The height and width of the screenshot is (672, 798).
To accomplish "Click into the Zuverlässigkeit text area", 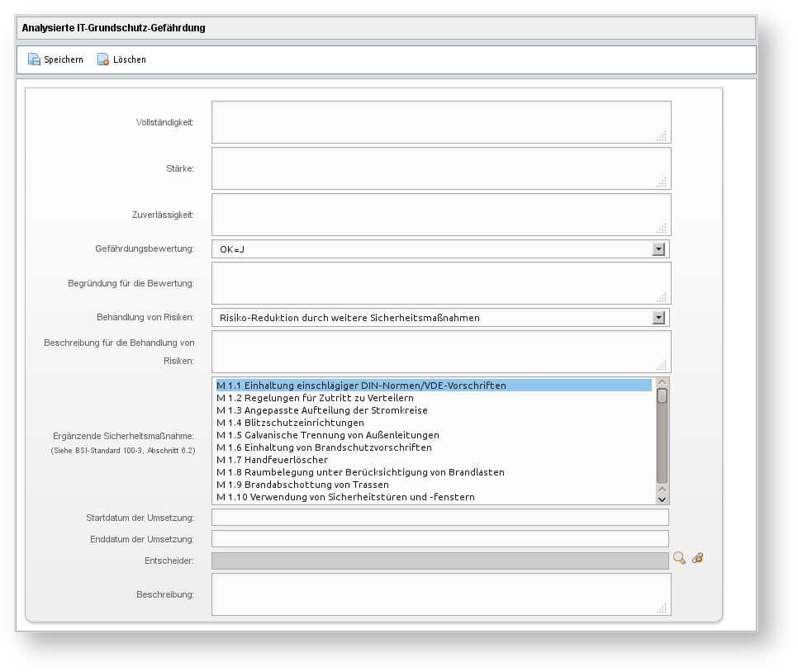I will [x=440, y=215].
